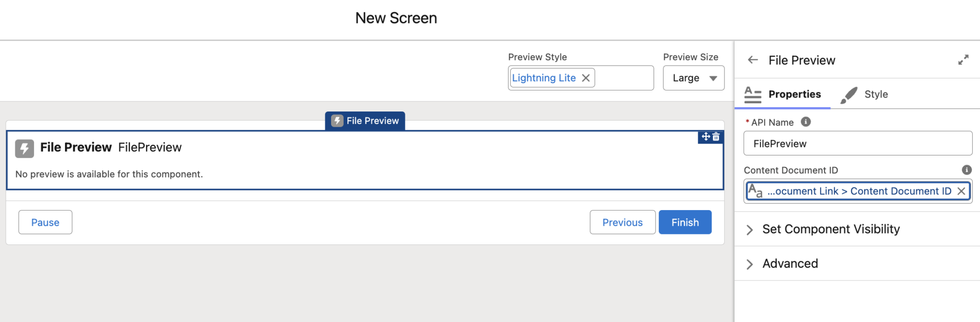Expand the properties panel with the arrows icon
This screenshot has height=322, width=980.
coord(963,60)
